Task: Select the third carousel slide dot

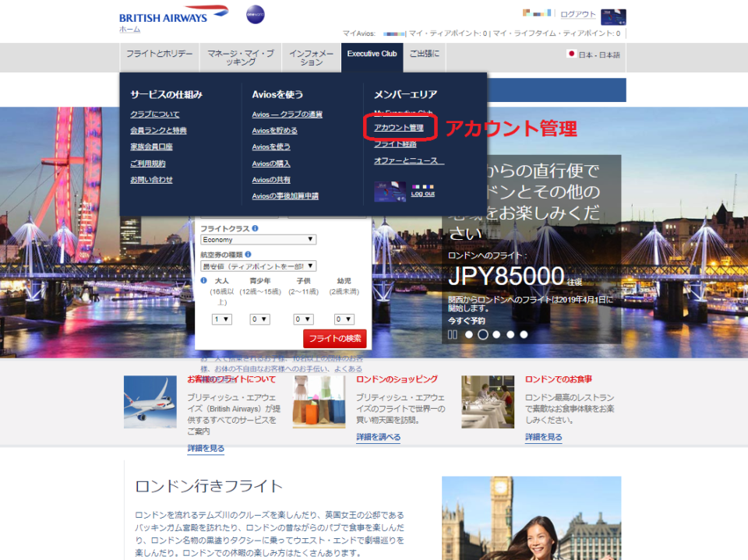Action: (496, 334)
